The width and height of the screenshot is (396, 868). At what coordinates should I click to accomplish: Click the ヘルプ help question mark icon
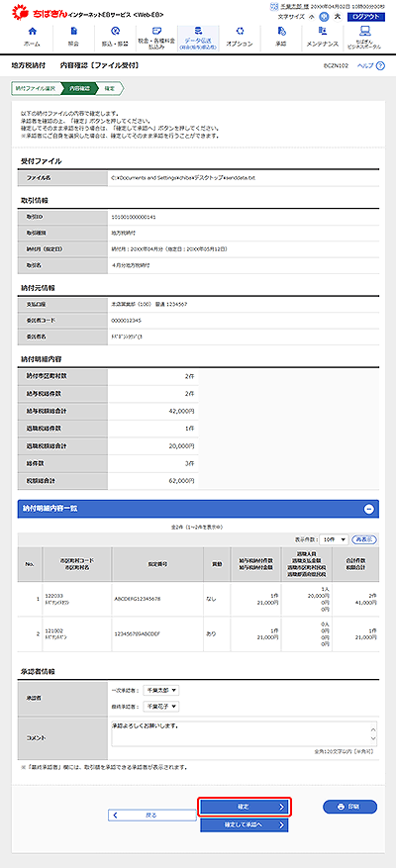point(380,66)
